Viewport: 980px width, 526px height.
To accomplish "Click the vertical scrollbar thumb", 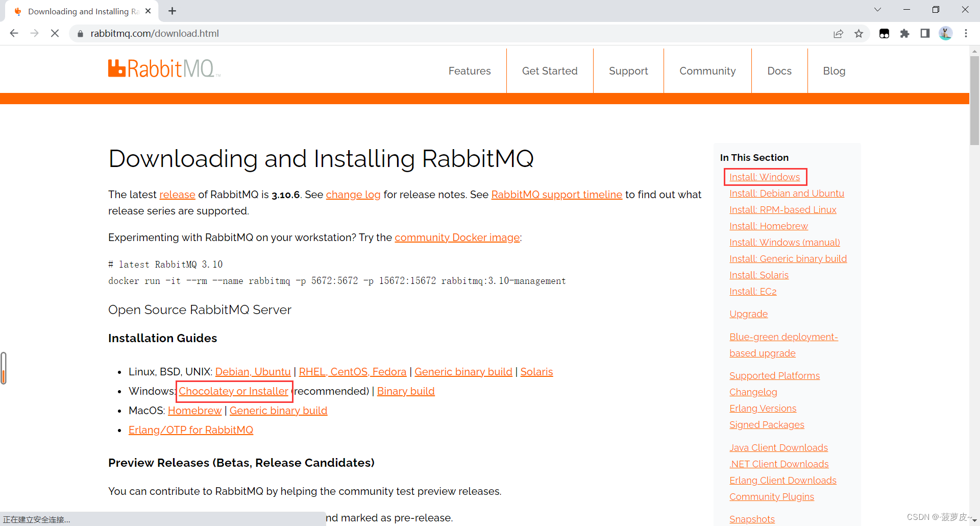I will point(974,101).
